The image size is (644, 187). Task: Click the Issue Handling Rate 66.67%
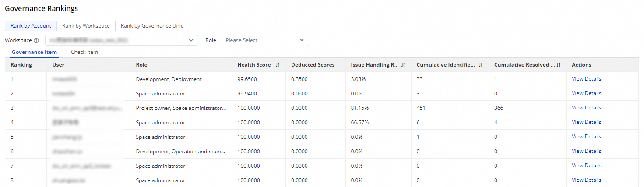(360, 123)
